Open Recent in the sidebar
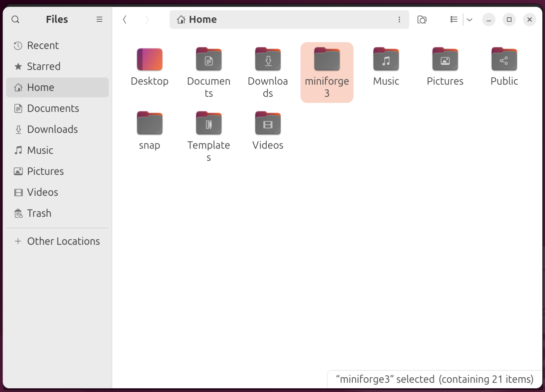Viewport: 545px width, 392px height. (57, 46)
